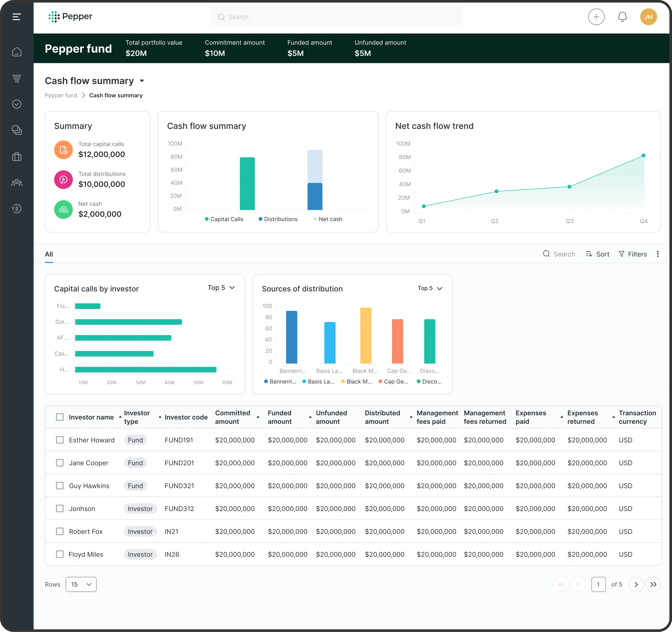This screenshot has width=672, height=632.
Task: Toggle Capital Calls legend item
Action: click(x=224, y=219)
